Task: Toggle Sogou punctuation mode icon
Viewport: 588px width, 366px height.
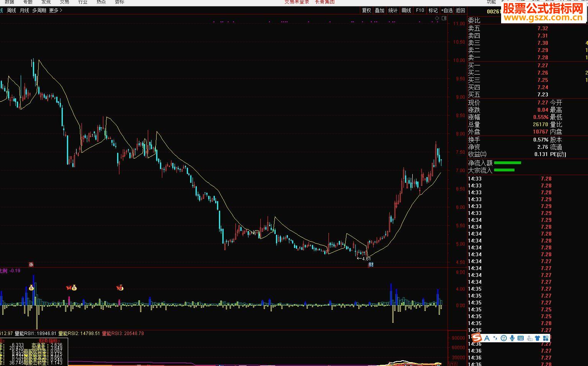Action: click(x=495, y=338)
